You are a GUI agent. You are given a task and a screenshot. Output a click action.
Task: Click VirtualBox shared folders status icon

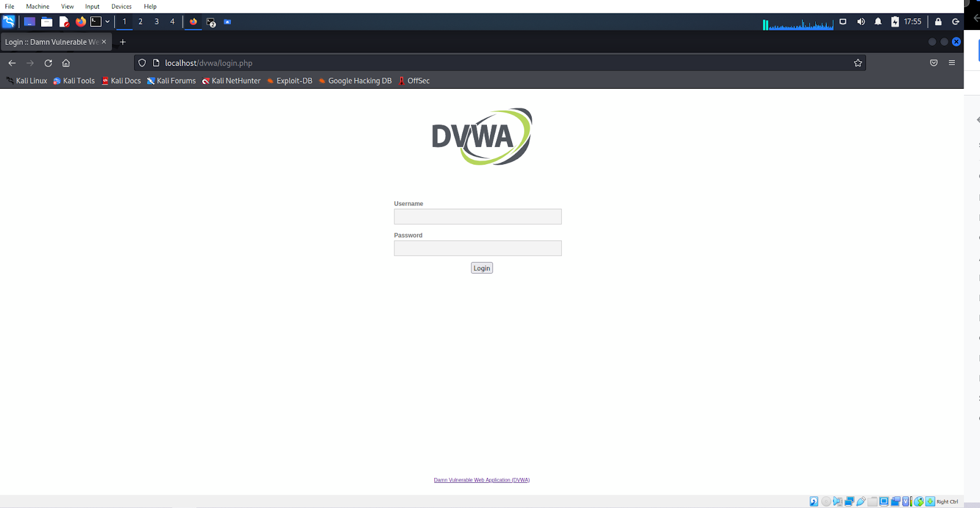point(872,501)
